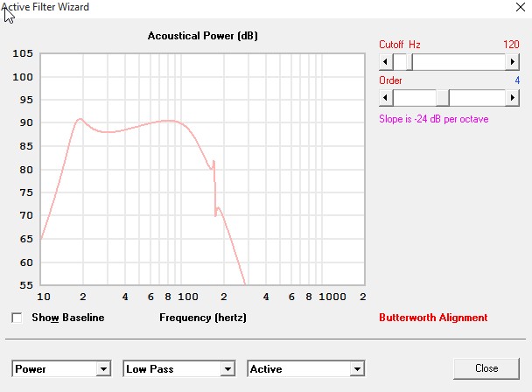
Task: Close the Active Filter Wizard window
Action: point(521,7)
